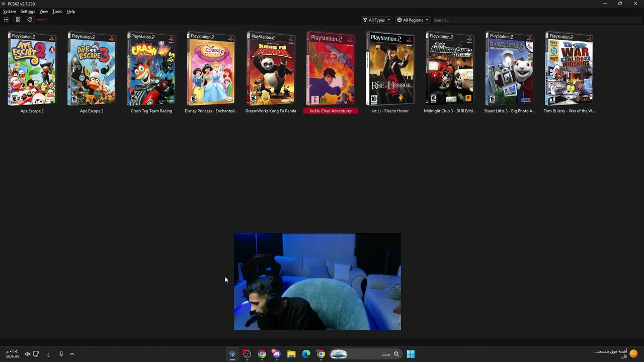
Task: Select the Ape Escape 3 cover
Action: [x=92, y=69]
